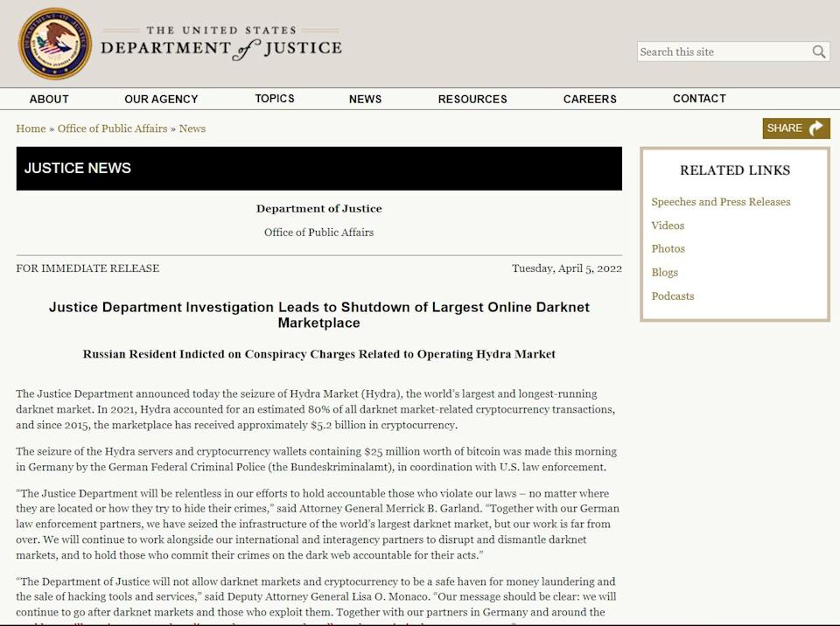Open the News breadcrumb link

pyautogui.click(x=192, y=129)
